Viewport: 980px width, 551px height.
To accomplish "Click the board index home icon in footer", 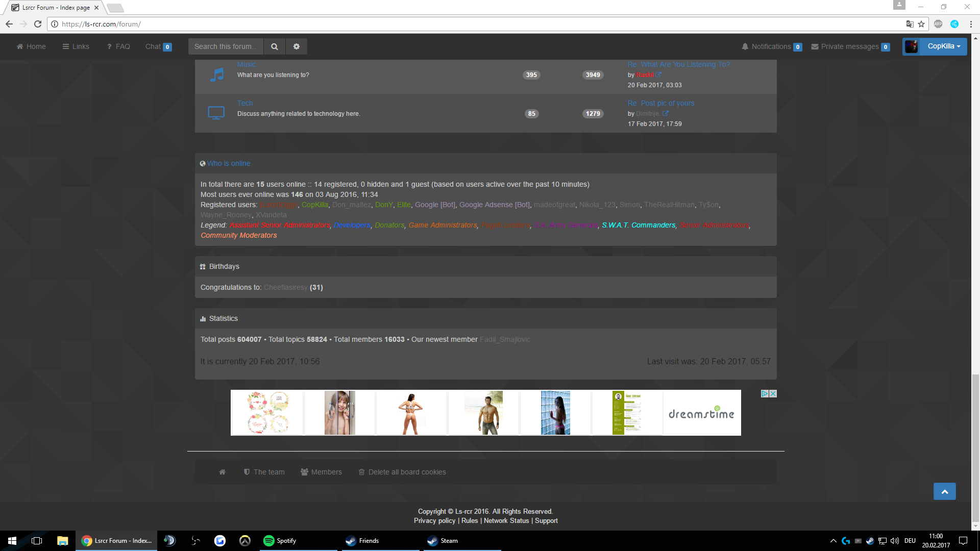I will [x=222, y=472].
